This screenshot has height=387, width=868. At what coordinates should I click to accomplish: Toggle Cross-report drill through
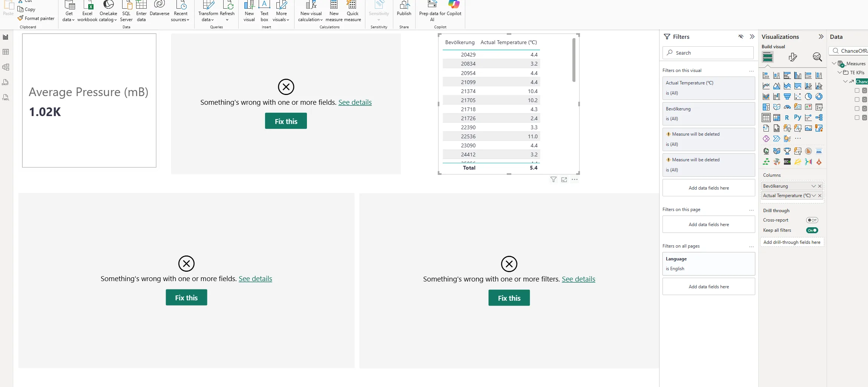click(812, 220)
